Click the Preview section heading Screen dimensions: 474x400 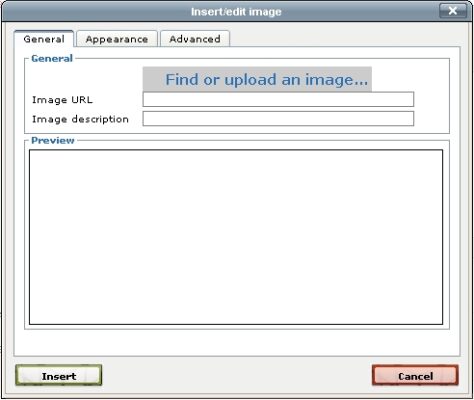coord(53,140)
